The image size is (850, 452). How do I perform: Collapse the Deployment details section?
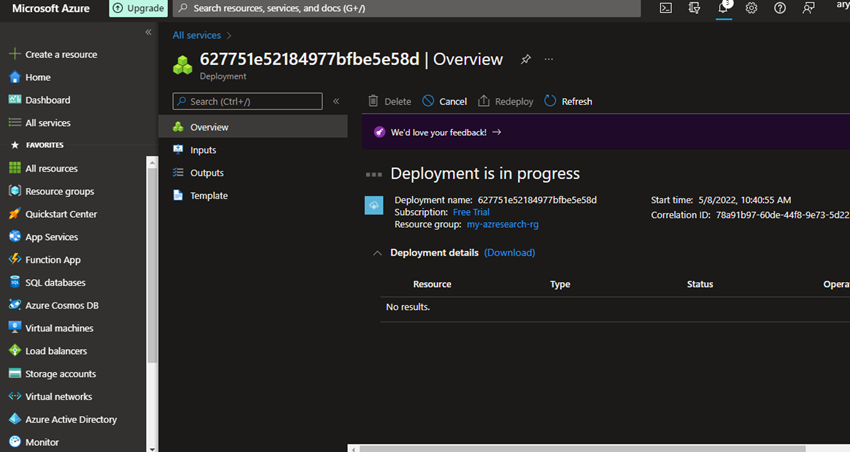click(x=377, y=253)
